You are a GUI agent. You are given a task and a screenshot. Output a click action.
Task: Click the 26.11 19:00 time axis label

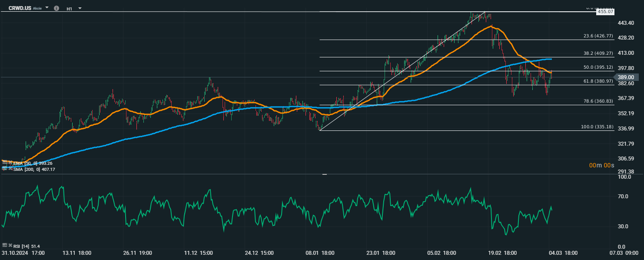click(138, 253)
